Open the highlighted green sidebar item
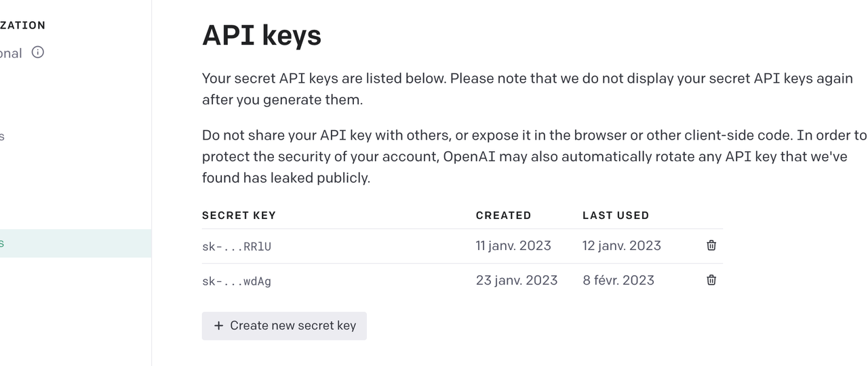 coord(68,243)
